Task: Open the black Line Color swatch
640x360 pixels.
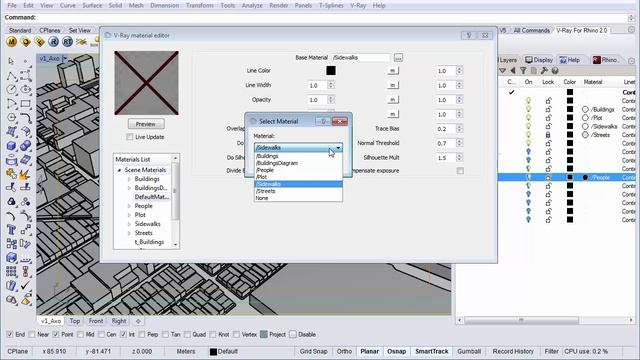Action: click(x=331, y=71)
